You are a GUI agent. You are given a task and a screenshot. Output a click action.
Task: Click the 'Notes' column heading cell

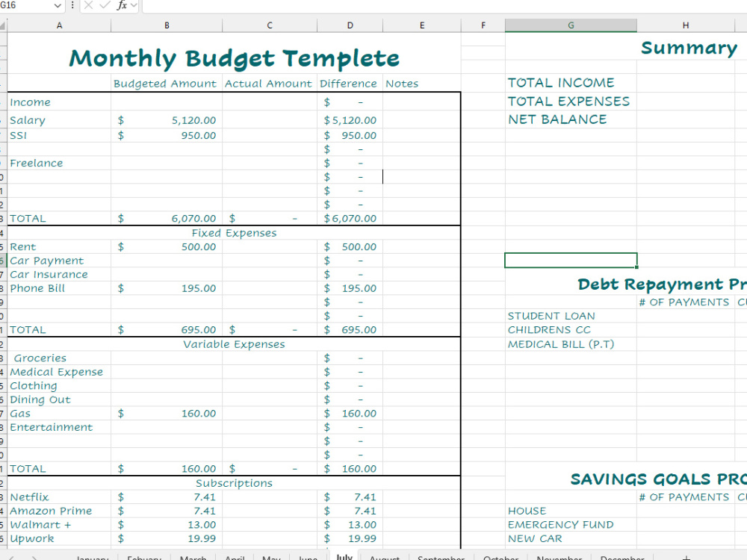pos(422,84)
